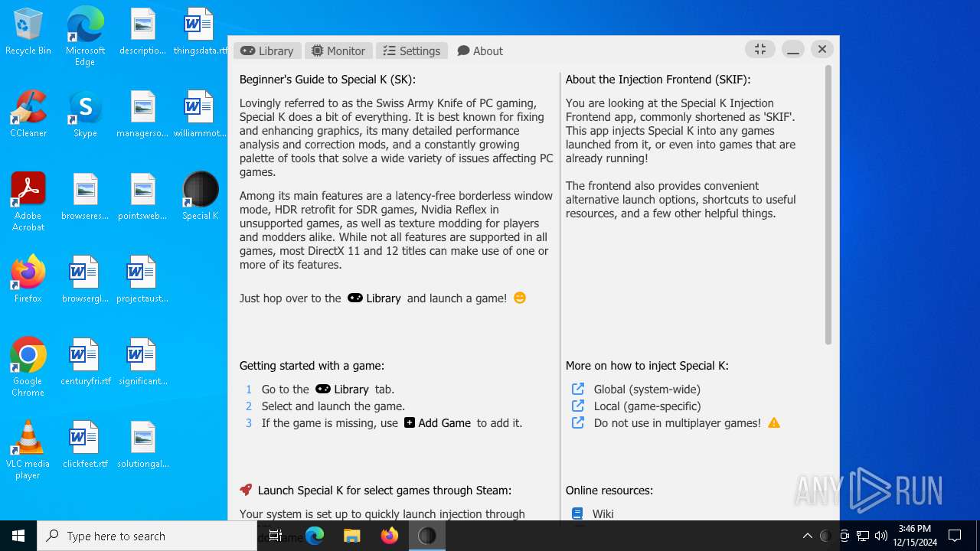Select the managerso... file on desktop
The width and height of the screenshot is (980, 551).
click(x=143, y=115)
